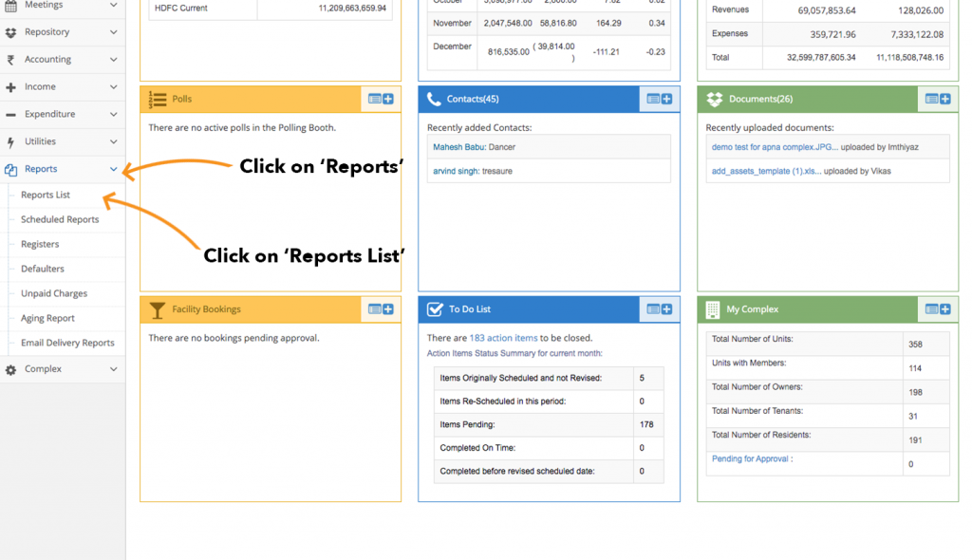Image resolution: width=972 pixels, height=560 pixels.
Task: Follow the '183 action items' link
Action: 503,339
